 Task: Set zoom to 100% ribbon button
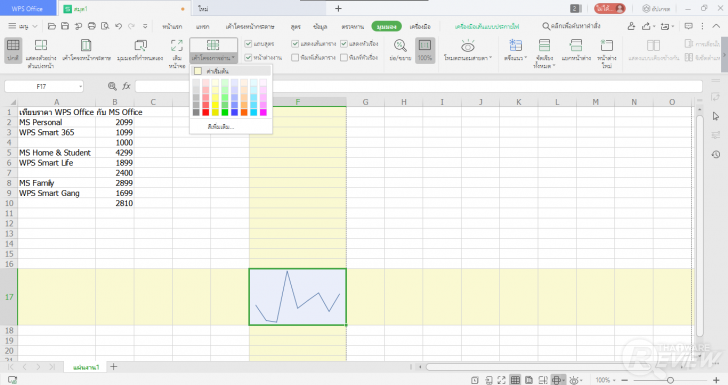pos(425,50)
